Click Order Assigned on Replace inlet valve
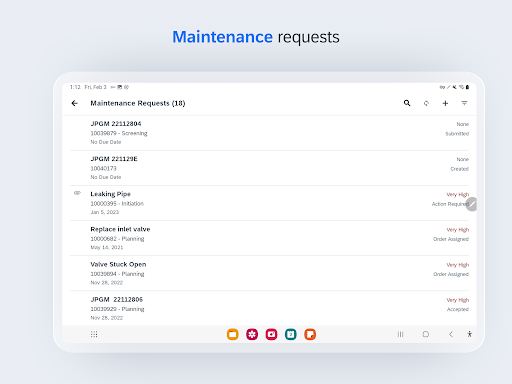This screenshot has height=384, width=512. pyautogui.click(x=451, y=239)
